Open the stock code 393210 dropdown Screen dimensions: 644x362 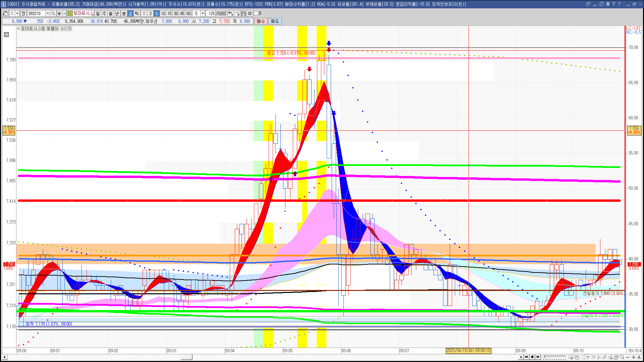click(x=48, y=13)
